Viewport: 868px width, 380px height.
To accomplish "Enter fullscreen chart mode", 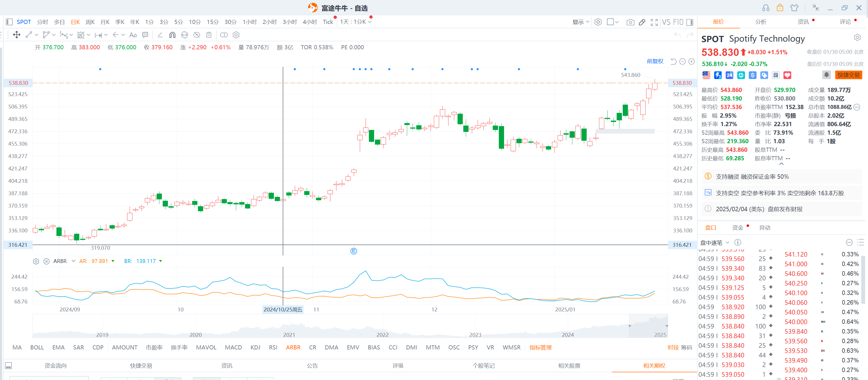I will tap(654, 22).
